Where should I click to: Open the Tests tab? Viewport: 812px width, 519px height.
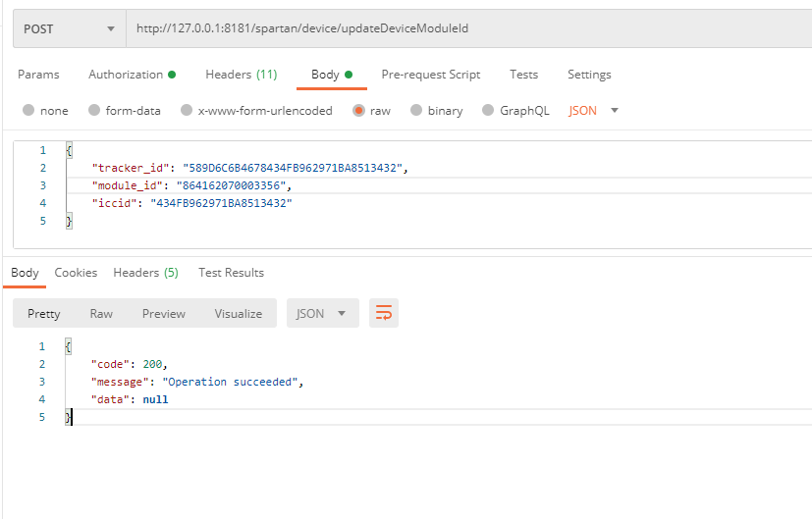[523, 75]
